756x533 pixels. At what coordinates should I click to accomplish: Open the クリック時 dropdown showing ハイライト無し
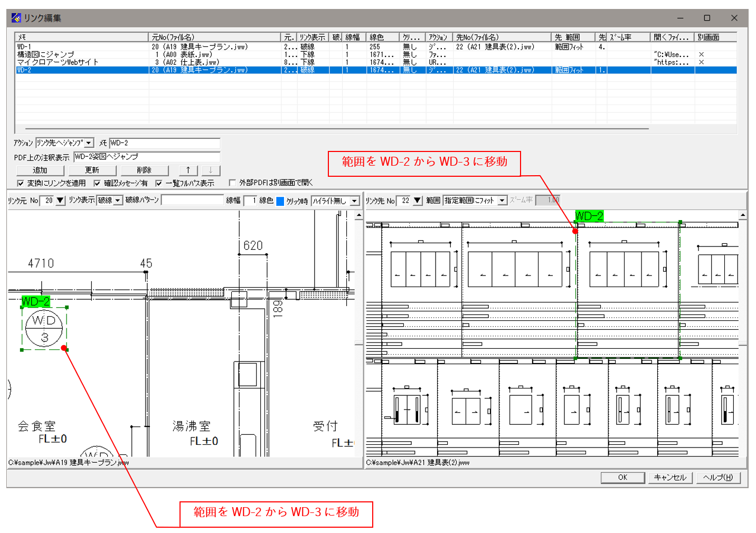(x=355, y=200)
